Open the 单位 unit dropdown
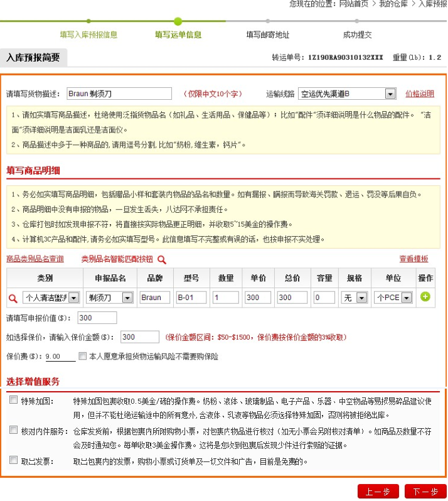Image resolution: width=448 pixels, height=501 pixels. [x=407, y=298]
